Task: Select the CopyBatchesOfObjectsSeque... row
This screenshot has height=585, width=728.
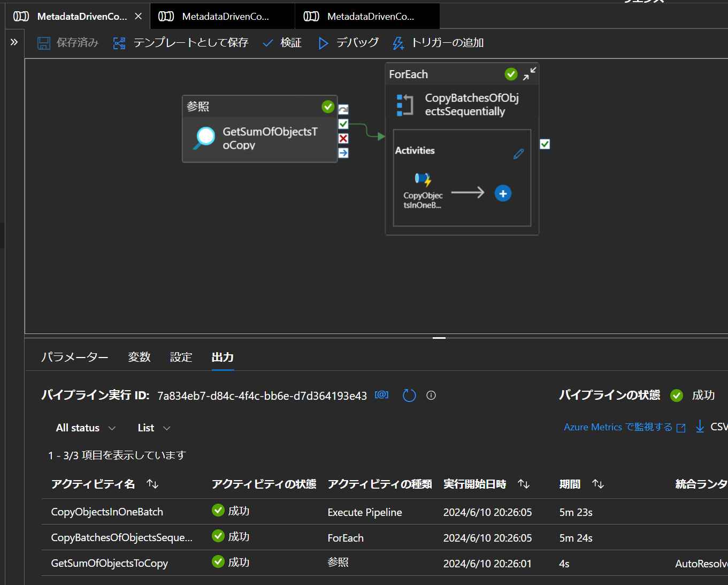Action: 385,537
